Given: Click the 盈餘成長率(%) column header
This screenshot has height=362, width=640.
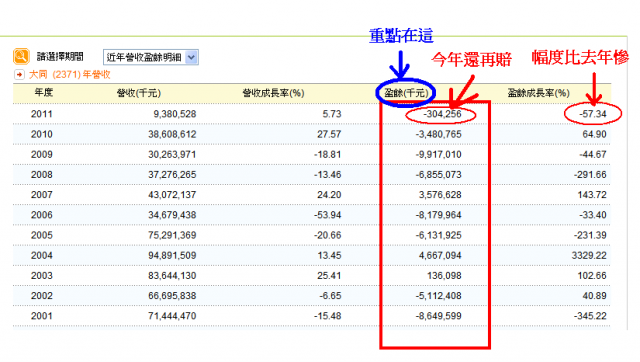Looking at the screenshot, I should [538, 93].
